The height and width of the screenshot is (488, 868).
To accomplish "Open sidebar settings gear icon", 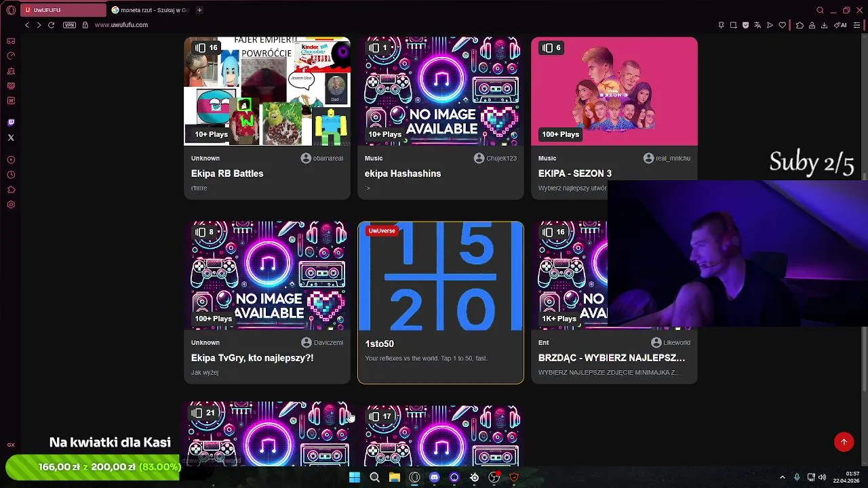I will coord(11,205).
